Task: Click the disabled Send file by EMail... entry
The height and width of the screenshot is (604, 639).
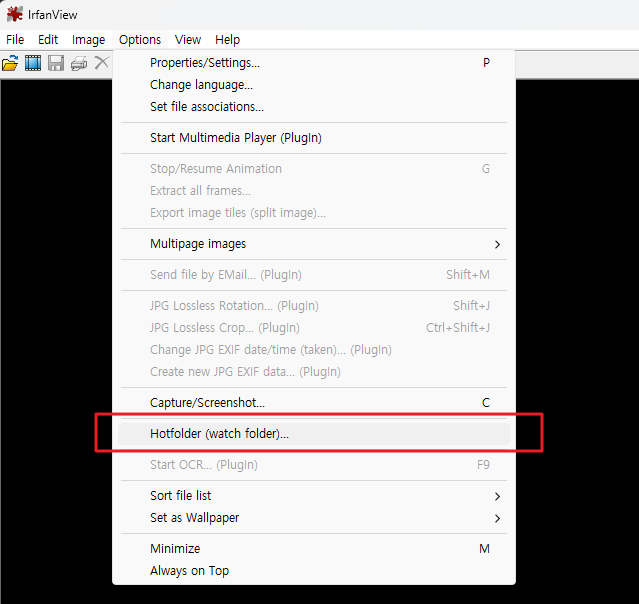Action: 314,275
